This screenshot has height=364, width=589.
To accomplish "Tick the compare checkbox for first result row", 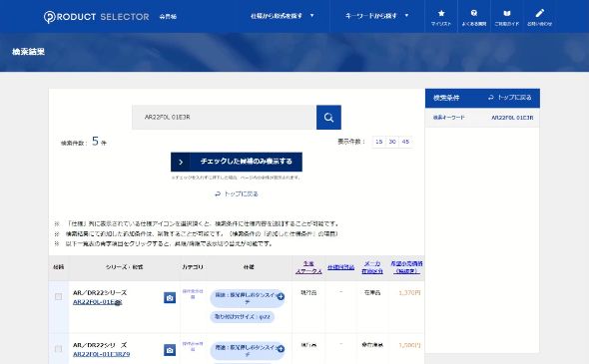I will [x=58, y=297].
